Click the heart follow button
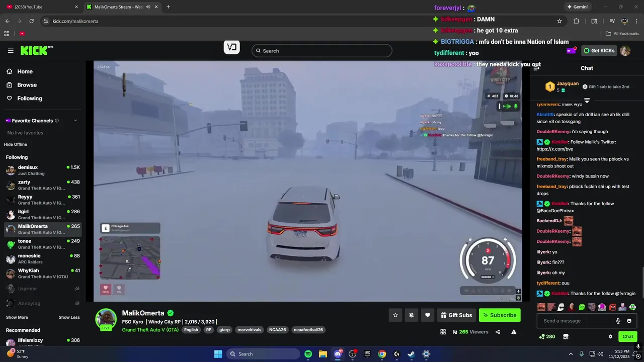The height and width of the screenshot is (362, 644). (428, 315)
